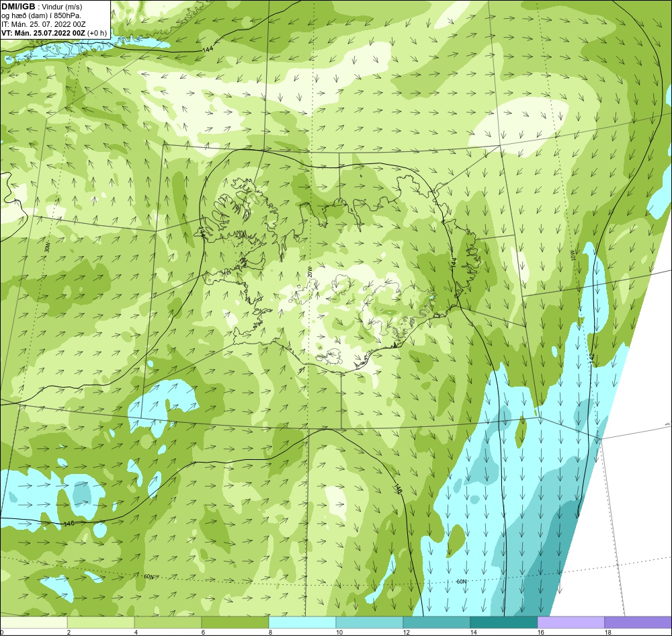Click the legend tick label '10'
Screen dimensions: 672x636
pyautogui.click(x=339, y=632)
